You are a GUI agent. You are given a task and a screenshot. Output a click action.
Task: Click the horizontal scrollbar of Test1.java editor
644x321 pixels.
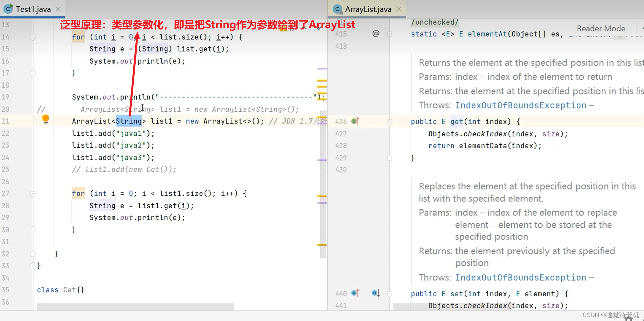coord(135,307)
